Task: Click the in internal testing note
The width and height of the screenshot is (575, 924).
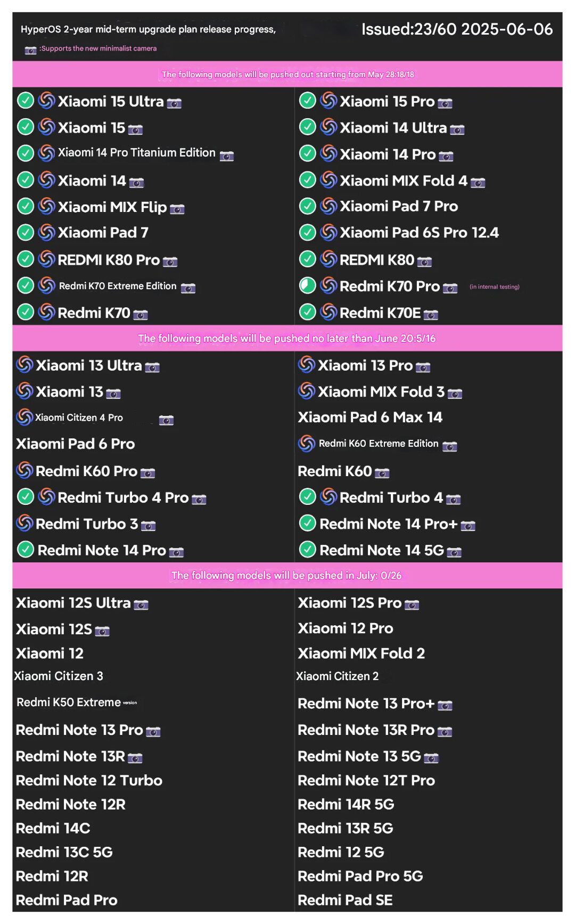Action: pyautogui.click(x=495, y=287)
